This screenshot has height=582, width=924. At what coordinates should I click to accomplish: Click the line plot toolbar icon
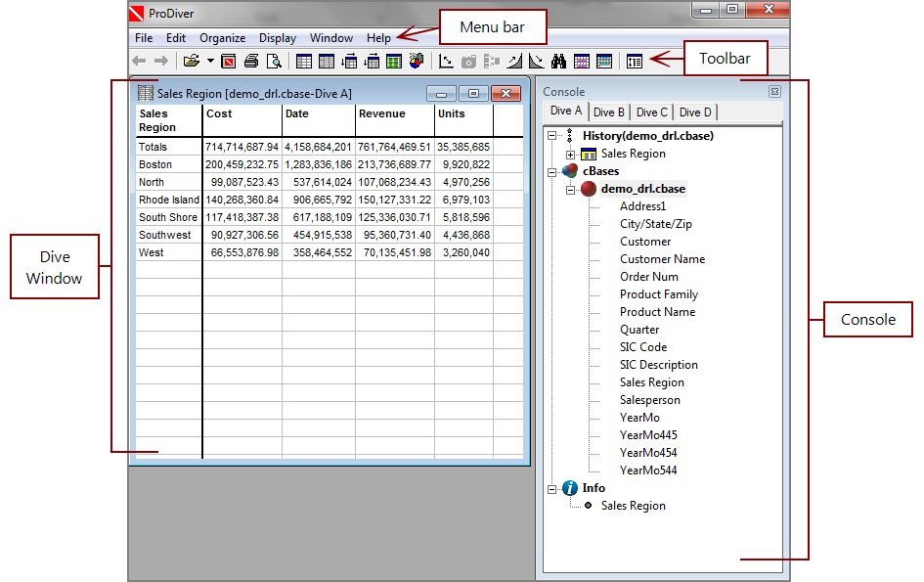446,62
